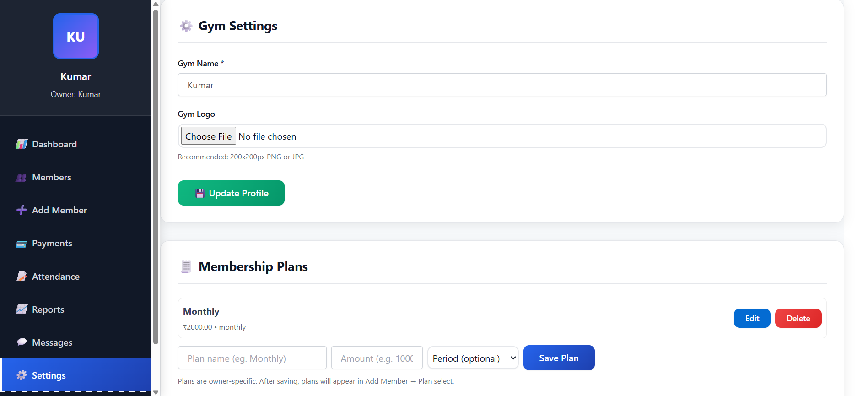Open the Period (optional) dropdown
The image size is (868, 396).
pyautogui.click(x=473, y=358)
